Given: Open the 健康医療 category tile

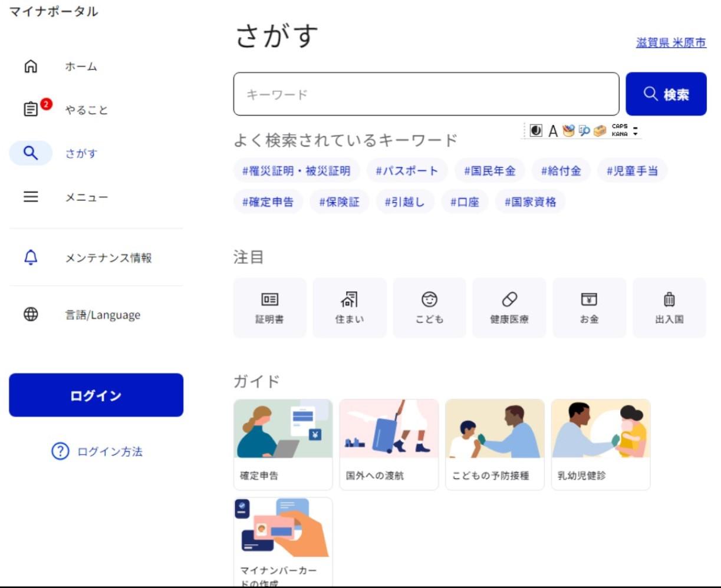Looking at the screenshot, I should click(509, 308).
